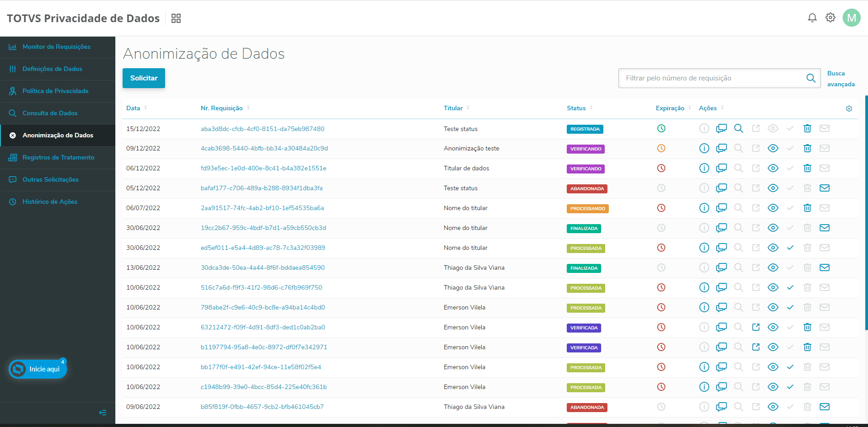This screenshot has height=427, width=868.
Task: Confirm request c1948b99 with check icon
Action: click(790, 387)
